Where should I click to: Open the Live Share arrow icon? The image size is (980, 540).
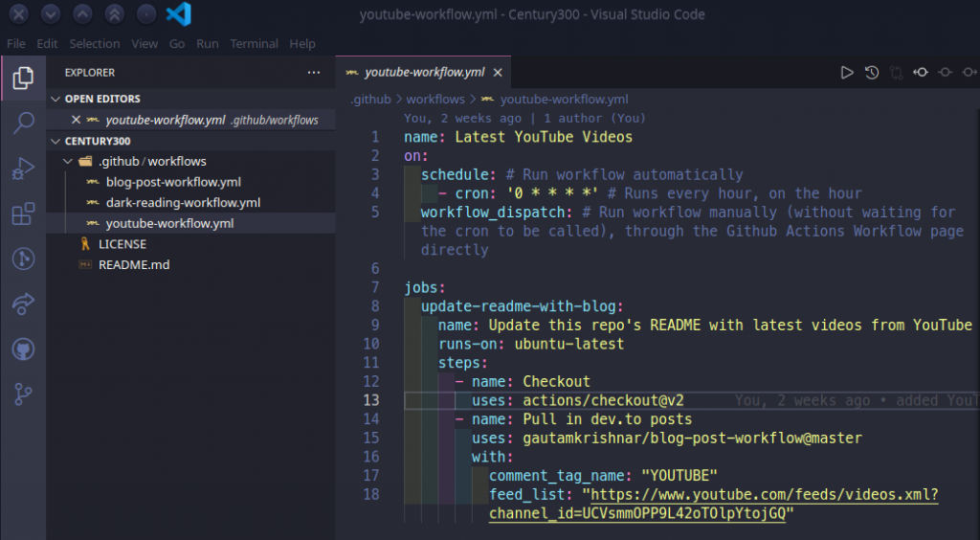tap(24, 304)
